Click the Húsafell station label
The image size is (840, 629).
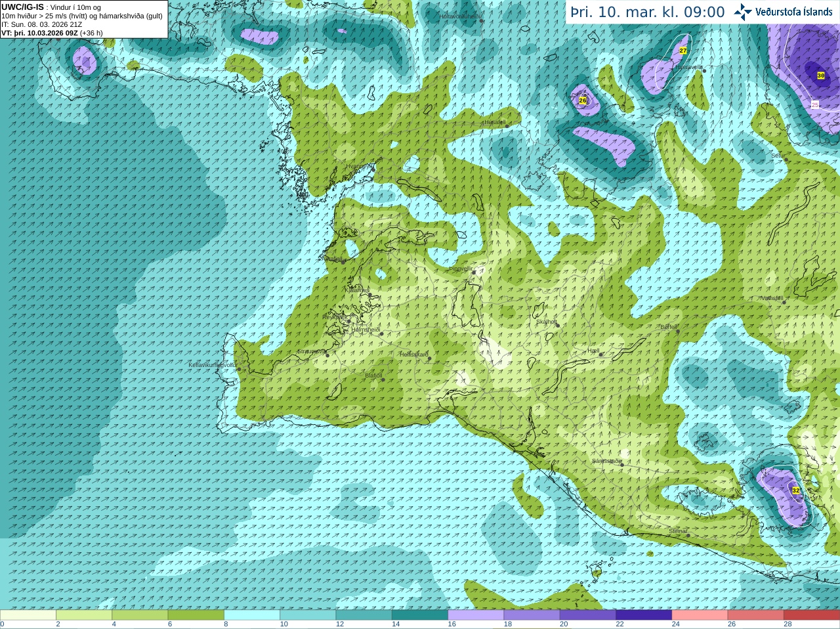tap(495, 122)
